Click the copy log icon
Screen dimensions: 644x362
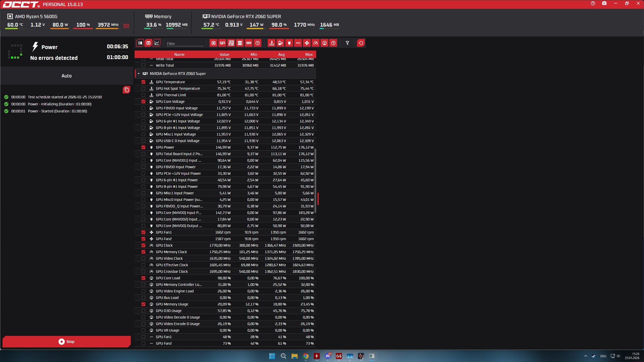click(x=127, y=90)
